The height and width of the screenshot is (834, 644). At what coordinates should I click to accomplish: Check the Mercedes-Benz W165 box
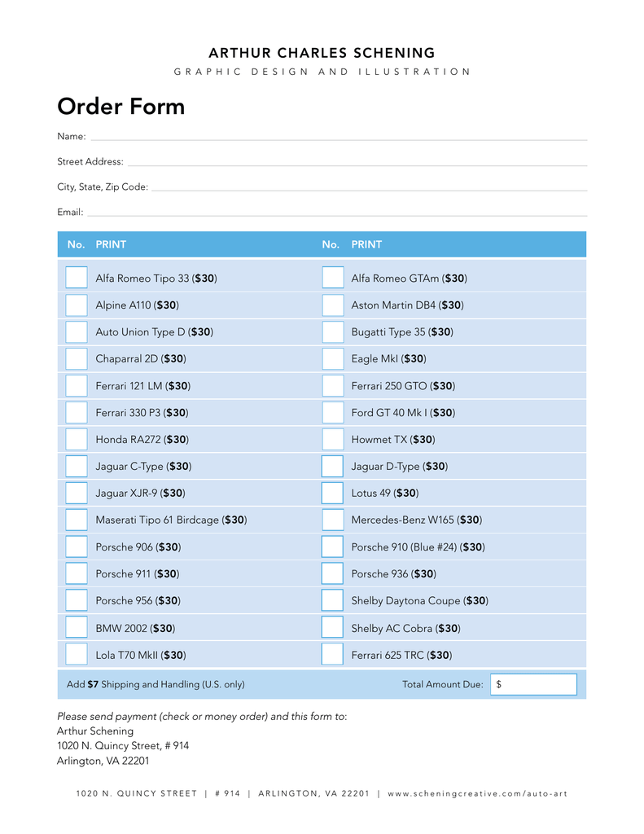[x=333, y=520]
